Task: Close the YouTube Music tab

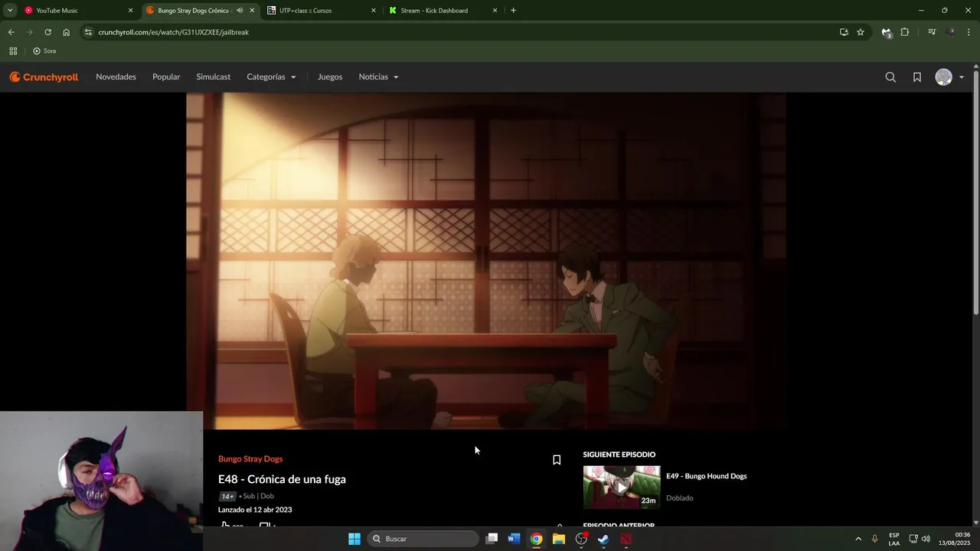Action: (130, 11)
